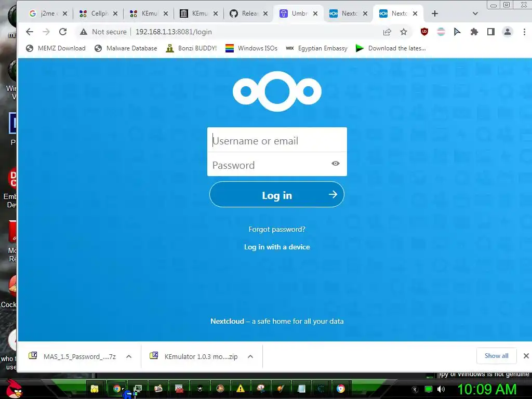Screen dimensions: 532x399
Task: Open the MEMZ Download bookmark
Action: pyautogui.click(x=56, y=48)
